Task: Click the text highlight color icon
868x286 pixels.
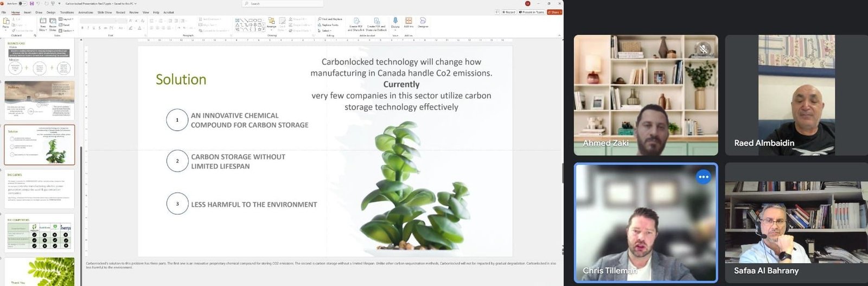Action: tap(131, 28)
